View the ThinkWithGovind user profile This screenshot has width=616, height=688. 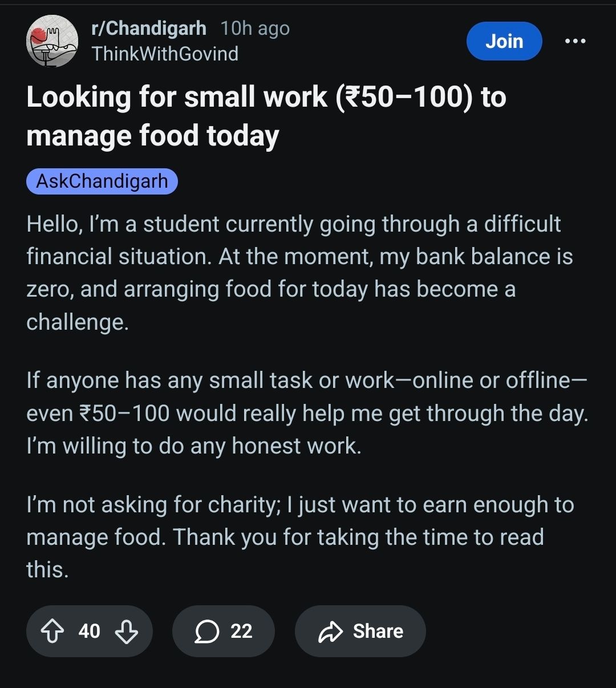165,54
